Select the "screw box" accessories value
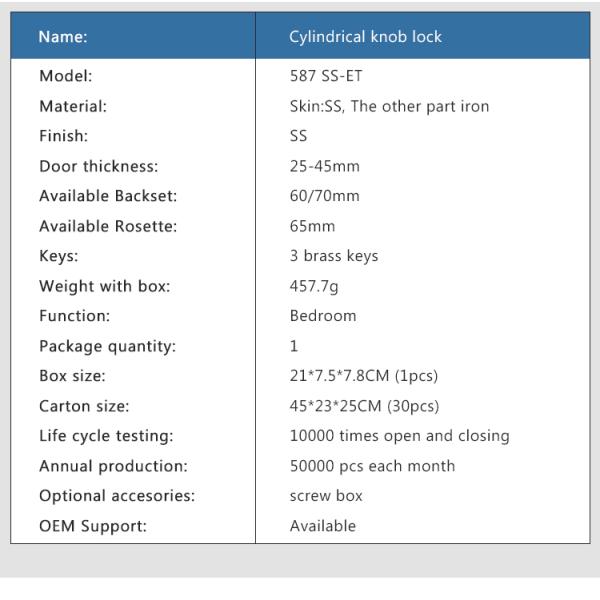Image resolution: width=600 pixels, height=600 pixels. tap(326, 496)
